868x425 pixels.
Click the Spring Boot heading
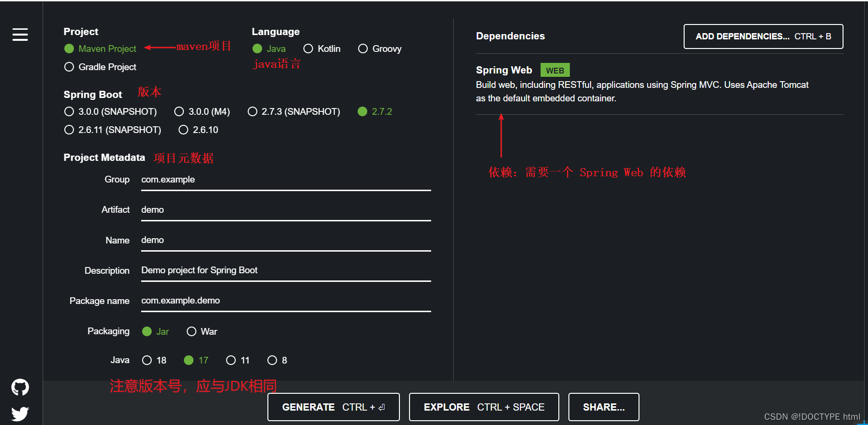coord(93,95)
